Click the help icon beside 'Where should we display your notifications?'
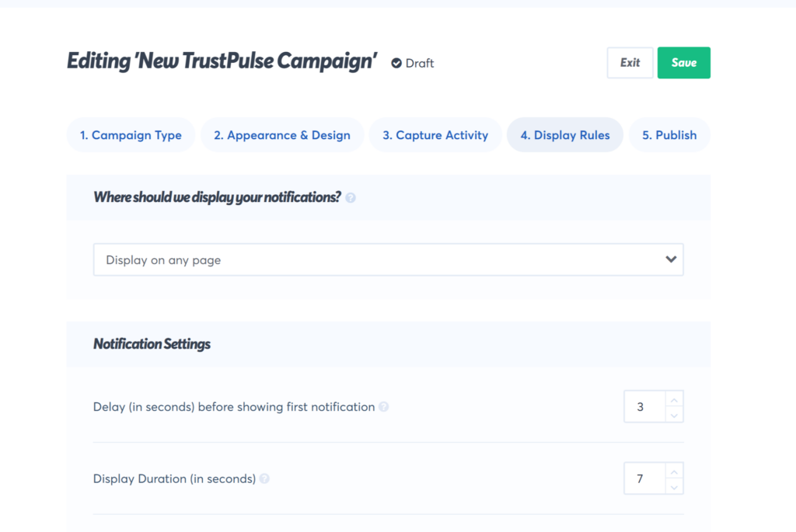 (x=351, y=198)
